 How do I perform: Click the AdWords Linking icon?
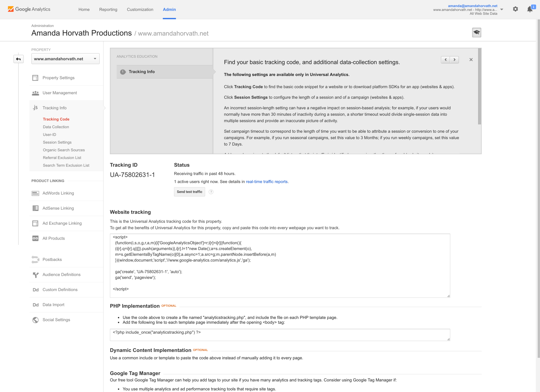pos(35,193)
